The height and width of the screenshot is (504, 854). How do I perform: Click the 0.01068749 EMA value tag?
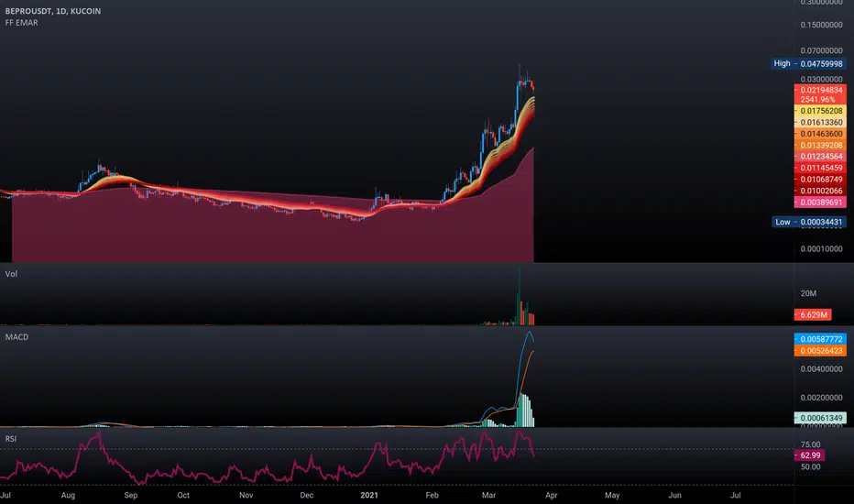click(x=820, y=180)
